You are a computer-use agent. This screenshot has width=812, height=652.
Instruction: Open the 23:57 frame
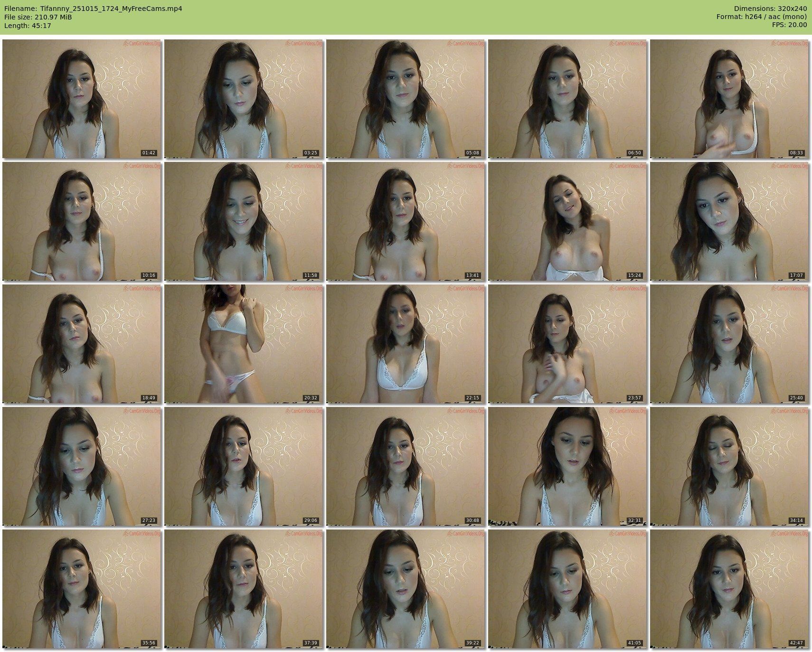[567, 344]
